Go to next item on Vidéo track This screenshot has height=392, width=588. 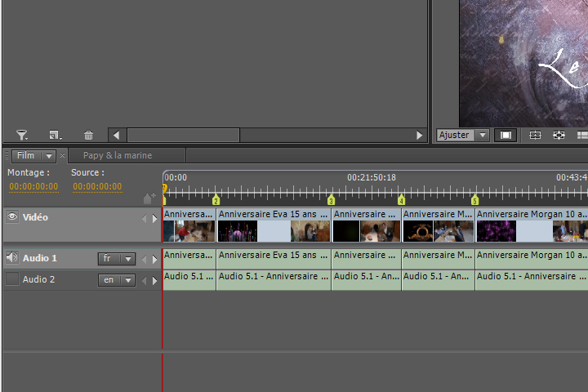155,219
